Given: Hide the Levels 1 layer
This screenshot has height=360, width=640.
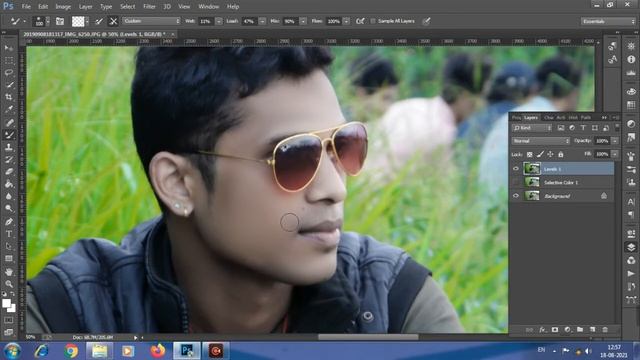Looking at the screenshot, I should coord(516,169).
